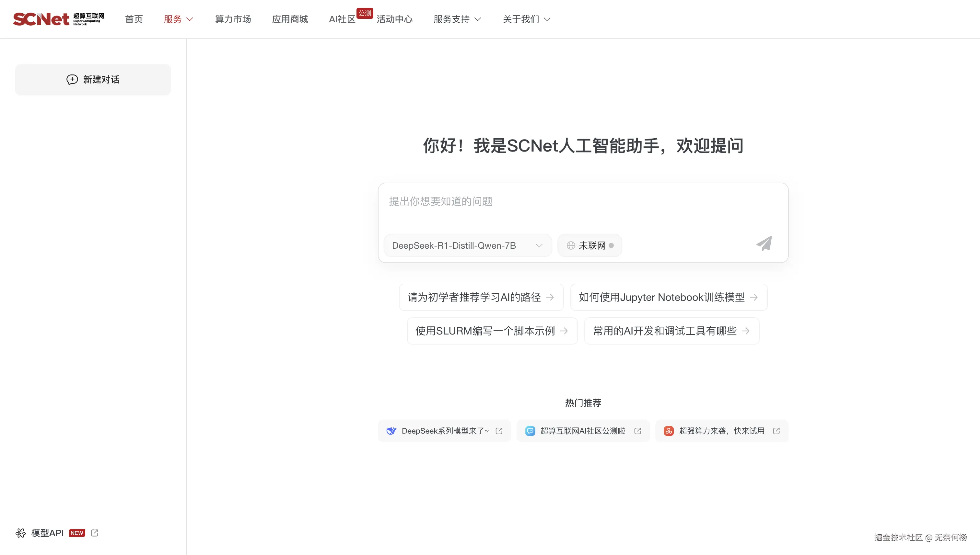This screenshot has width=980, height=555.
Task: Click the DeepSeek whale icon
Action: pos(391,431)
